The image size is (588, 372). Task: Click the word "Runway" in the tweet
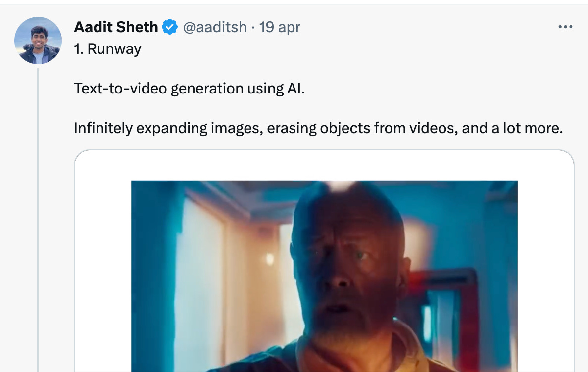pyautogui.click(x=114, y=49)
